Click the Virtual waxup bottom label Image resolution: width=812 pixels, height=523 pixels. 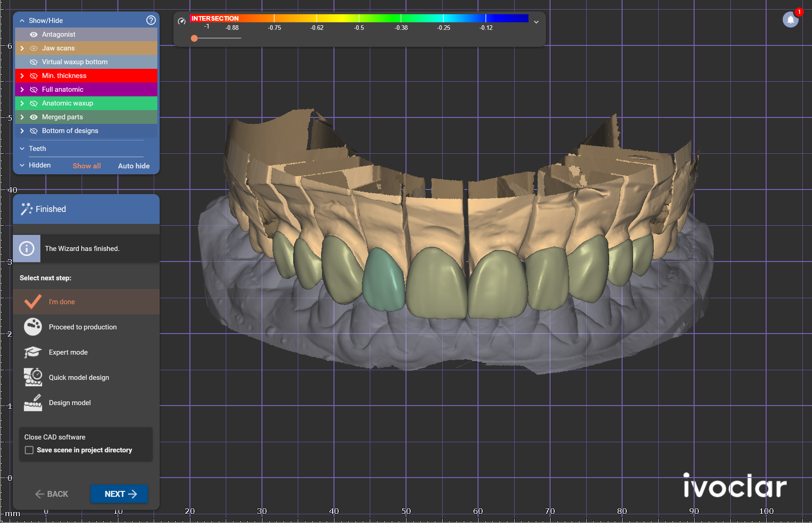coord(75,62)
